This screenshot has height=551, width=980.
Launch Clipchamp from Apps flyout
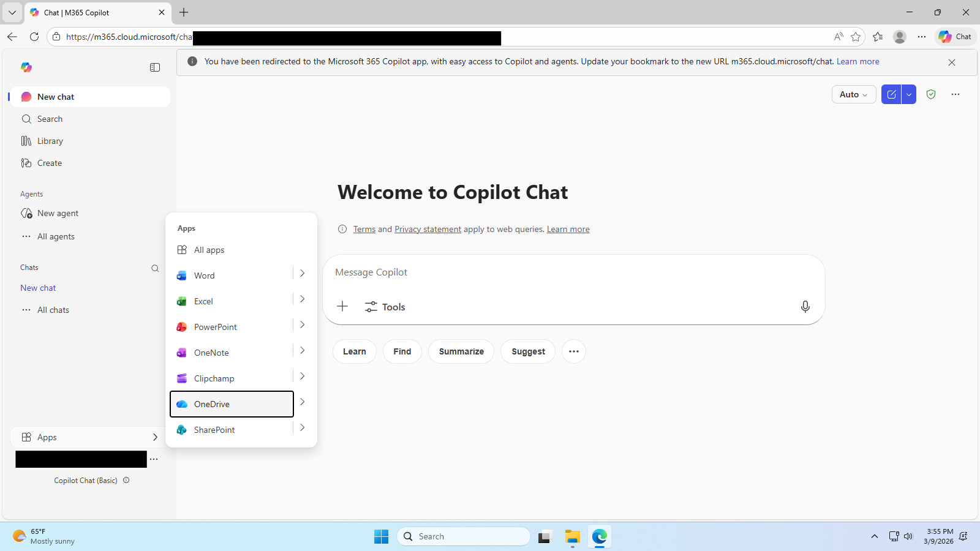click(x=232, y=378)
